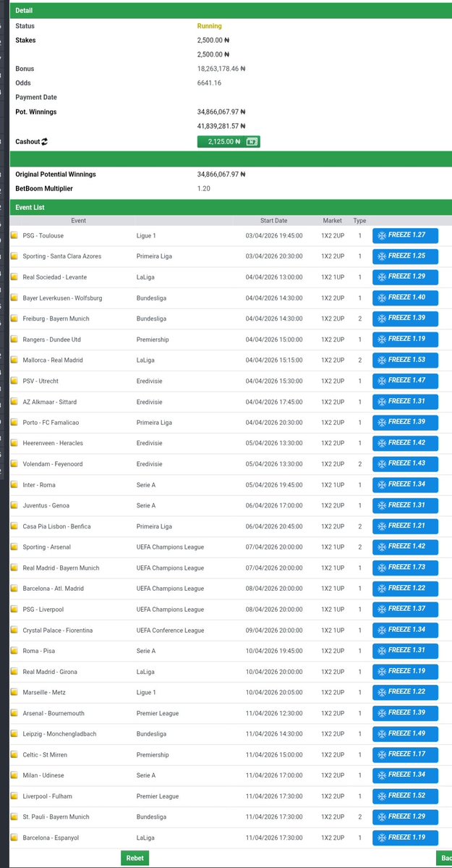The width and height of the screenshot is (452, 868).
Task: Click the yellow status icon for PSG - Toulouse
Action: click(14, 236)
